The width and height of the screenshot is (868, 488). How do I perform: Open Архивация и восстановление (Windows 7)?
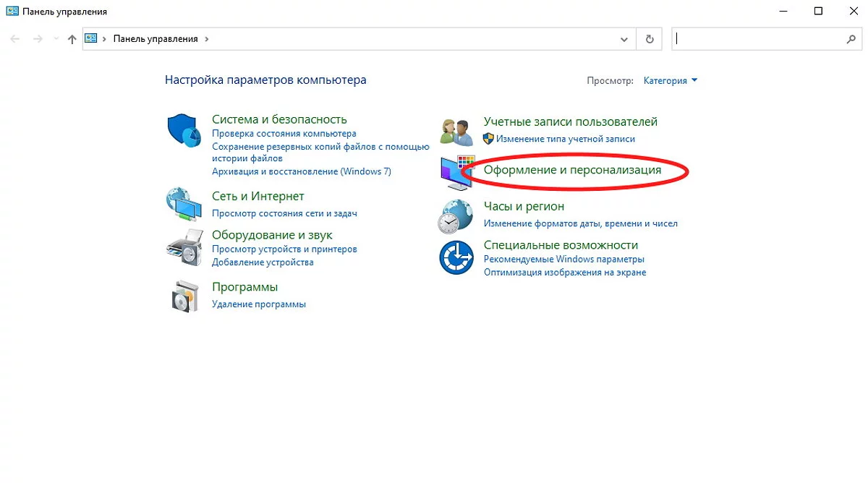[302, 171]
